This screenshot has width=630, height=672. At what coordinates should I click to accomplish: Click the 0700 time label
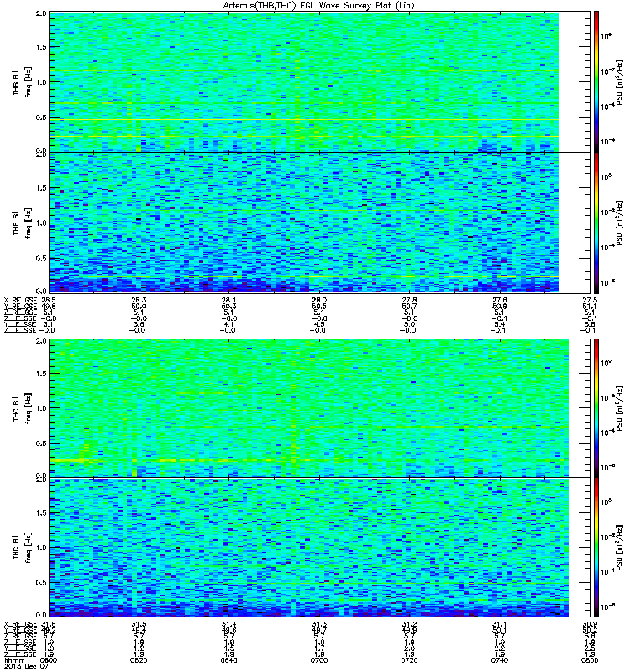[319, 660]
